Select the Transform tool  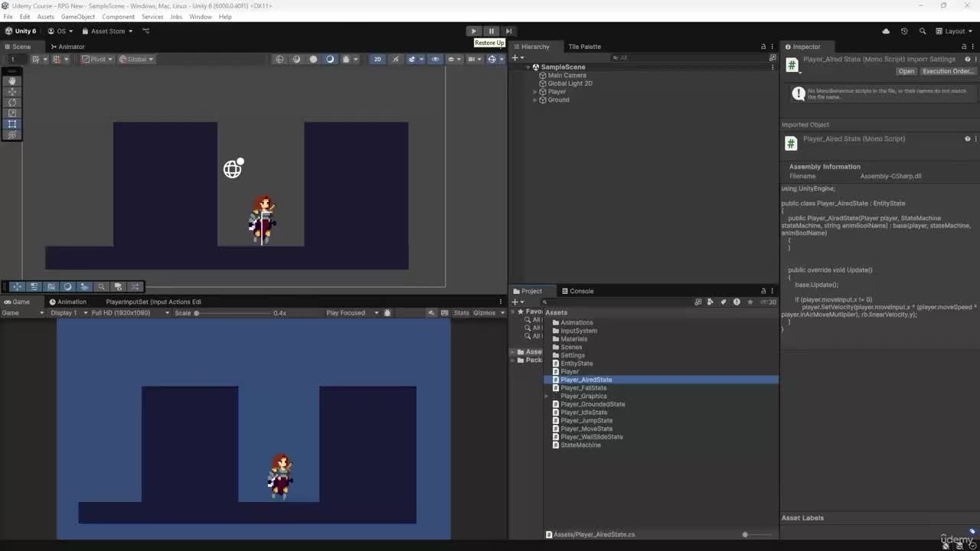click(x=11, y=135)
